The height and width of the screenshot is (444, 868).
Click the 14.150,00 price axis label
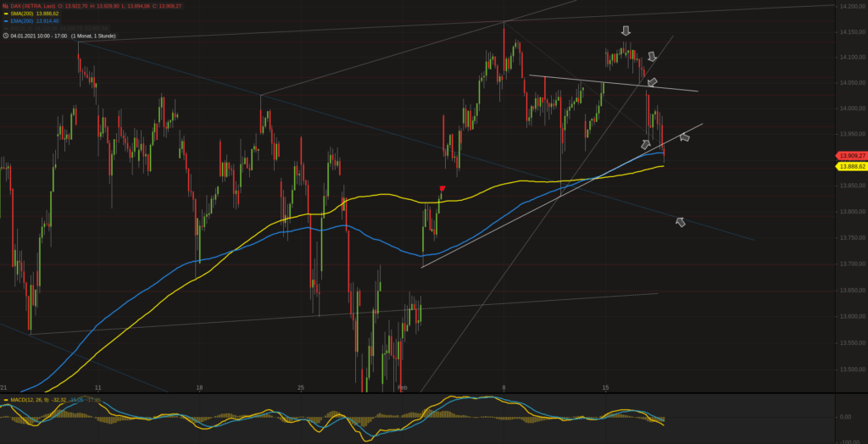[x=851, y=32]
